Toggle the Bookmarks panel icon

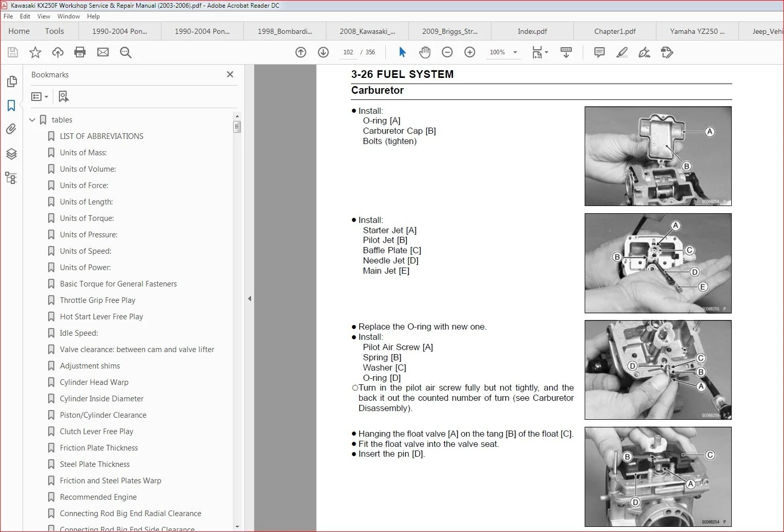[x=11, y=106]
